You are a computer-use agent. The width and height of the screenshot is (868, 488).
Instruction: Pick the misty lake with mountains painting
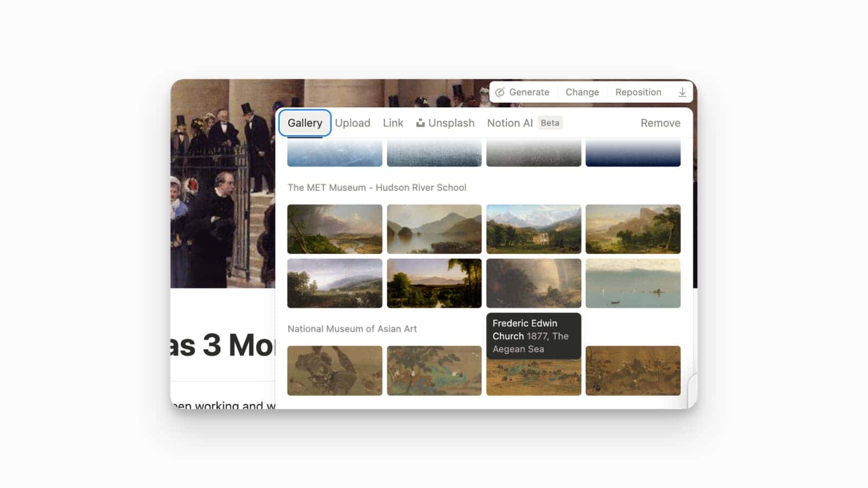coord(434,229)
